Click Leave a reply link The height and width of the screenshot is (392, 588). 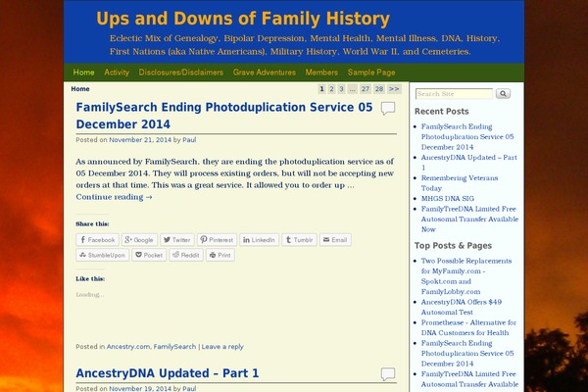pos(222,347)
